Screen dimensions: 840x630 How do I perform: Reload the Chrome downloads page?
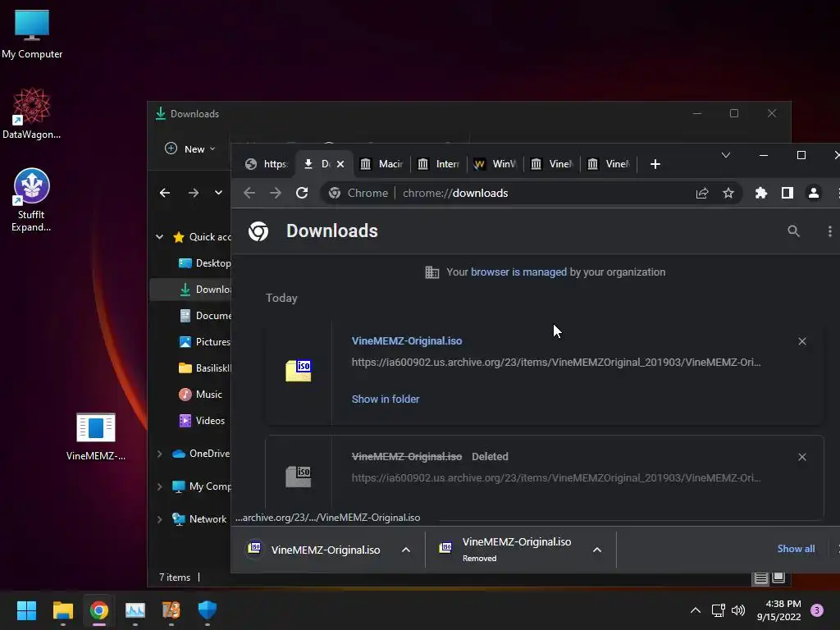click(x=302, y=193)
